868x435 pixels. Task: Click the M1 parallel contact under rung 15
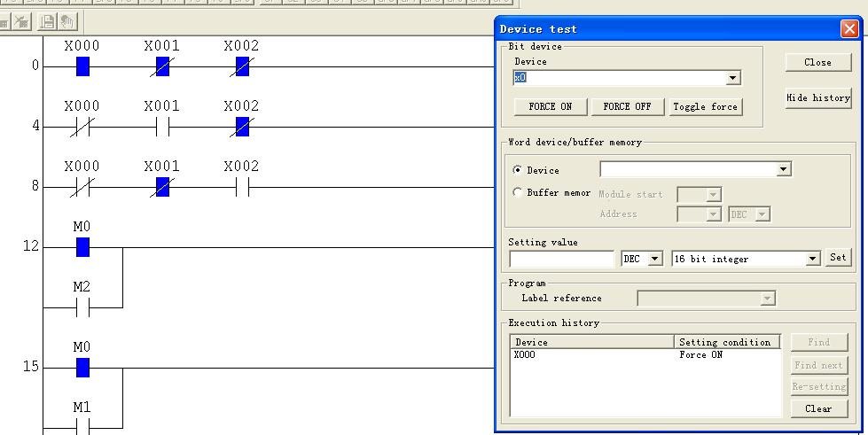pos(82,427)
